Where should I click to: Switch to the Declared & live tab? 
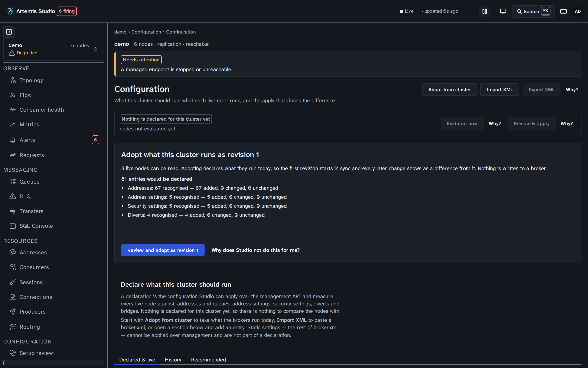[137, 360]
